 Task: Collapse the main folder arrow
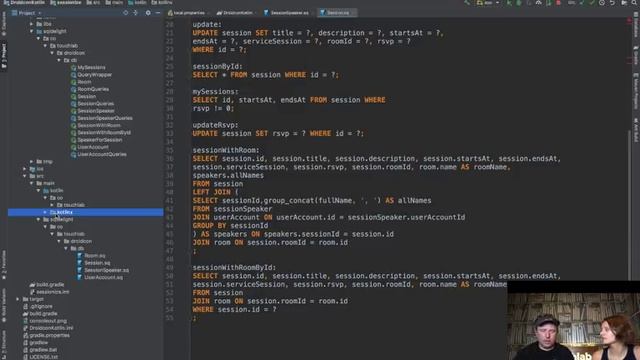click(x=31, y=183)
